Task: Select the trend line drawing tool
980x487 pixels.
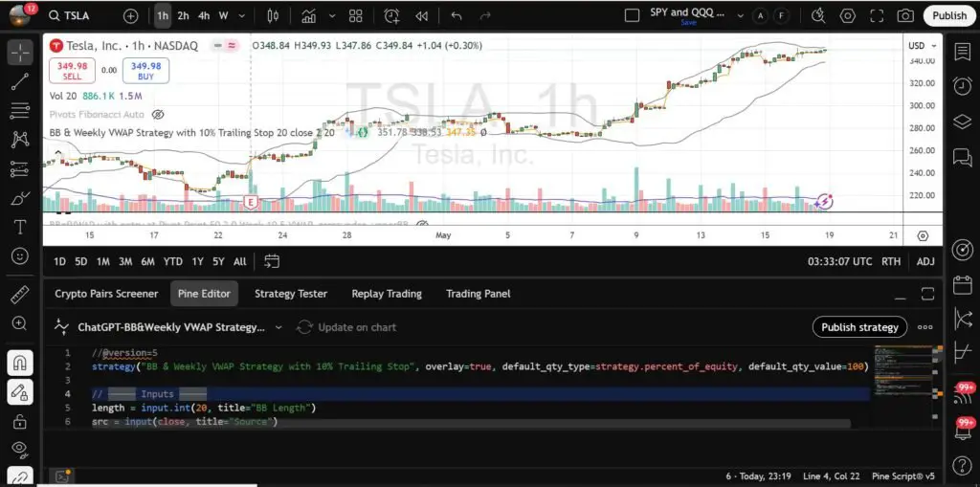Action: pyautogui.click(x=20, y=82)
